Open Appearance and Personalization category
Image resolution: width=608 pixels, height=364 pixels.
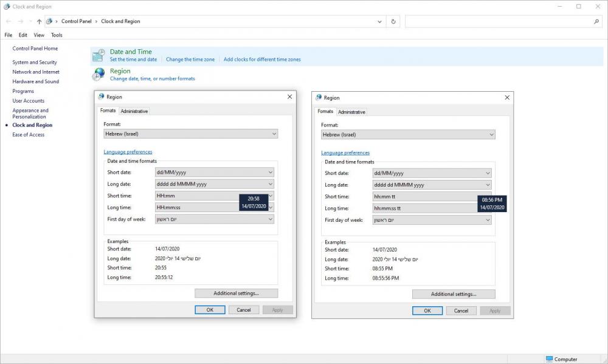pyautogui.click(x=30, y=113)
